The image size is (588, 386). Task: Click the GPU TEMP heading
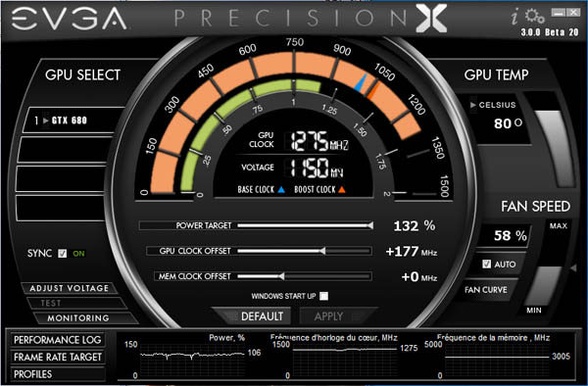pos(497,75)
